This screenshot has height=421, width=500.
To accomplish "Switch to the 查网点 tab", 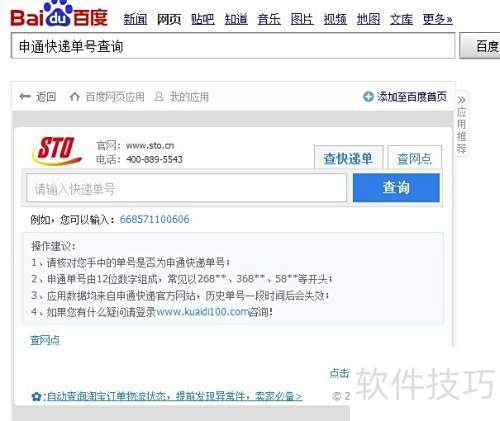I will coord(415,158).
